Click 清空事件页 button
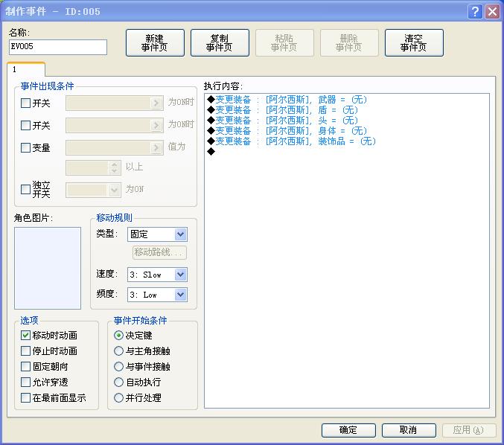 414,42
